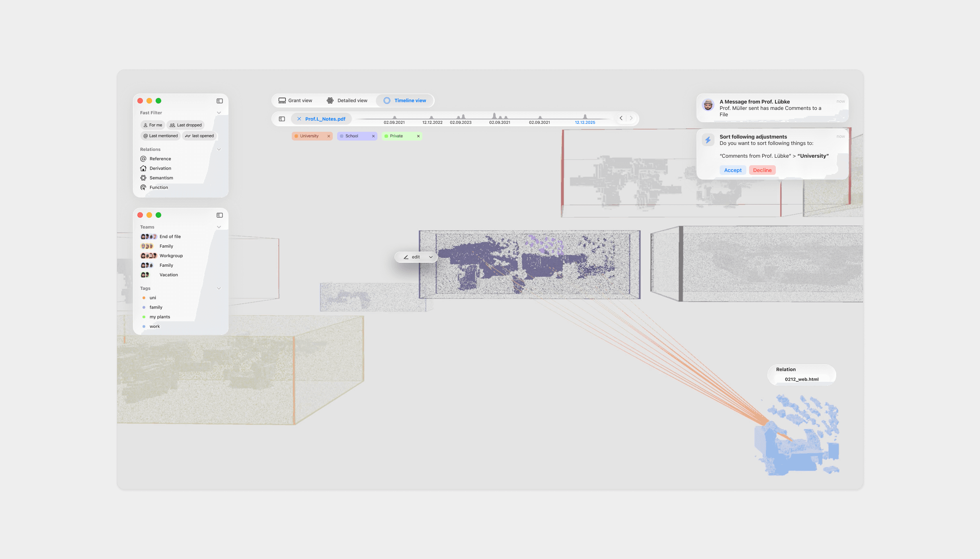Pick the Function relation
980x559 pixels.
click(x=158, y=188)
